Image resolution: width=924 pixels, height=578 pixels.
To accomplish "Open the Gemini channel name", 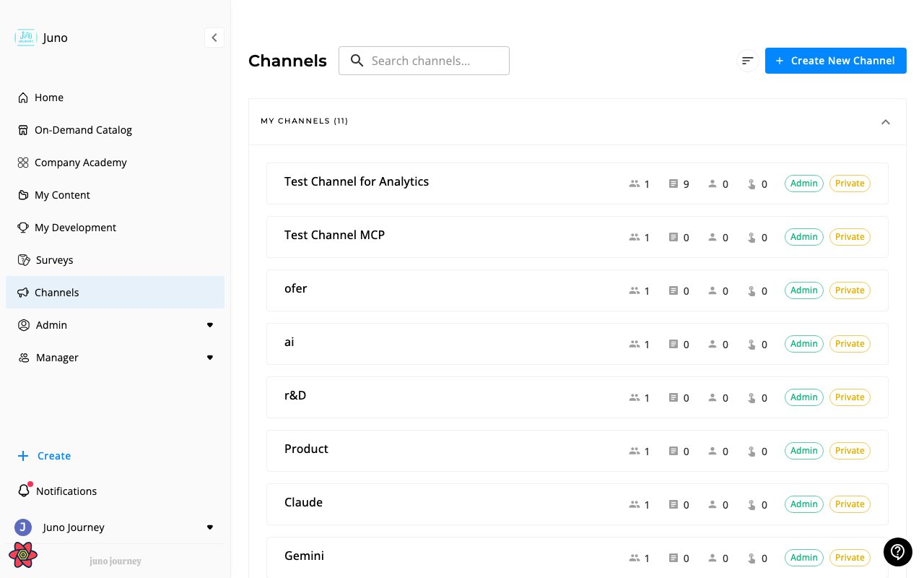I will [304, 556].
